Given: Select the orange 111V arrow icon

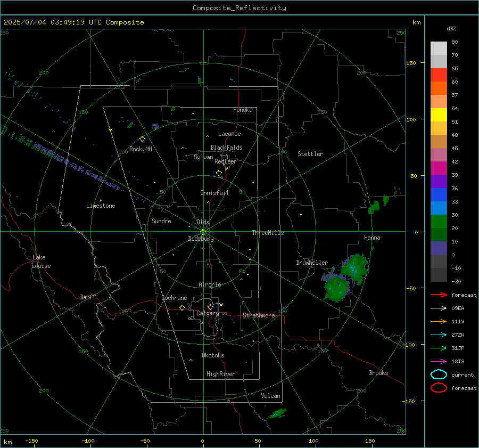Looking at the screenshot, I should pyautogui.click(x=439, y=321).
